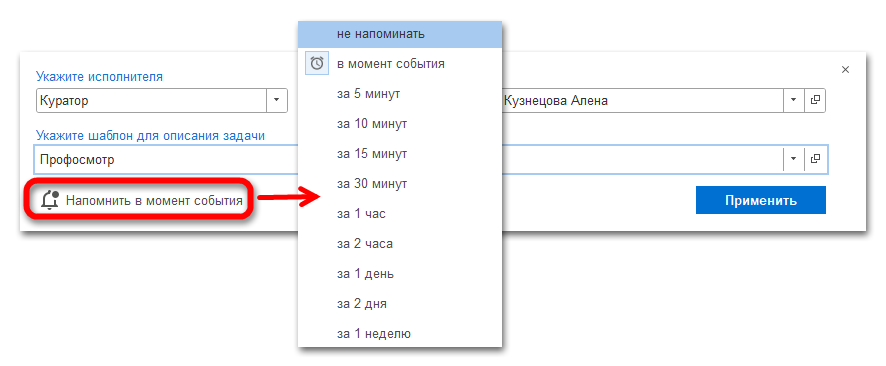Click alarm clock icon beside 'в момент события'
The height and width of the screenshot is (366, 886).
(317, 64)
